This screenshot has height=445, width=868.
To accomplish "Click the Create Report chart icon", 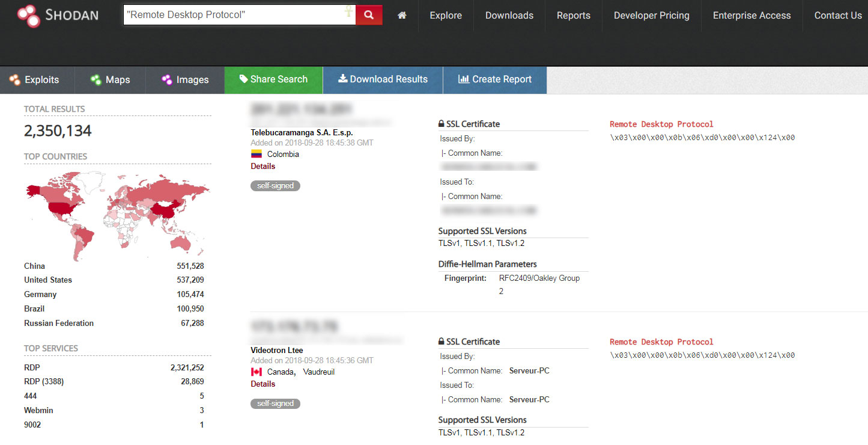I will click(464, 79).
